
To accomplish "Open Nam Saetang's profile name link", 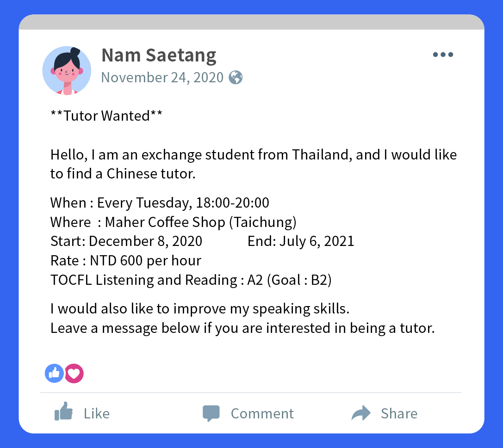I will tap(159, 55).
